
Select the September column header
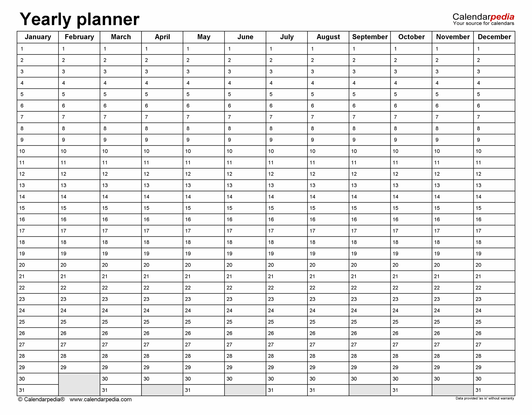point(369,37)
